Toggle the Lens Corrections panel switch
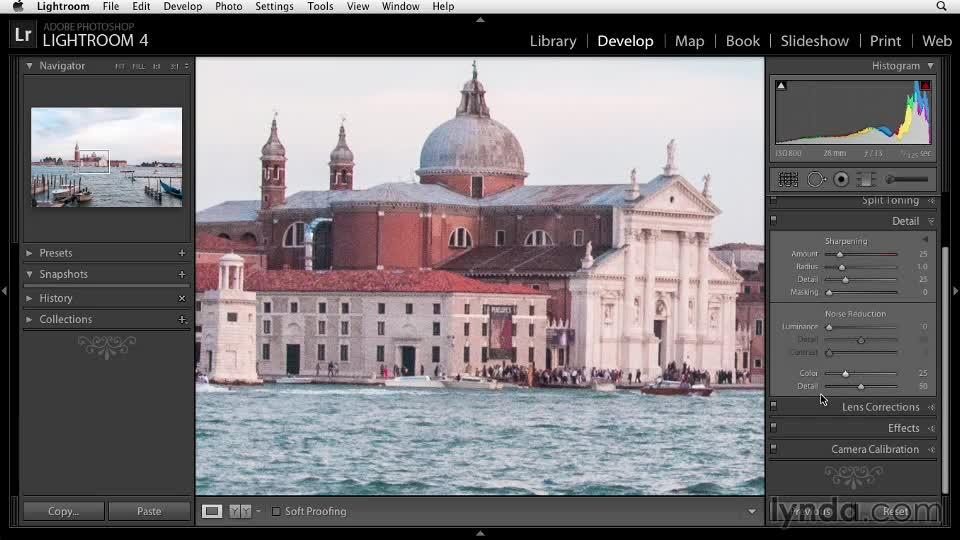This screenshot has height=540, width=960. click(x=773, y=407)
